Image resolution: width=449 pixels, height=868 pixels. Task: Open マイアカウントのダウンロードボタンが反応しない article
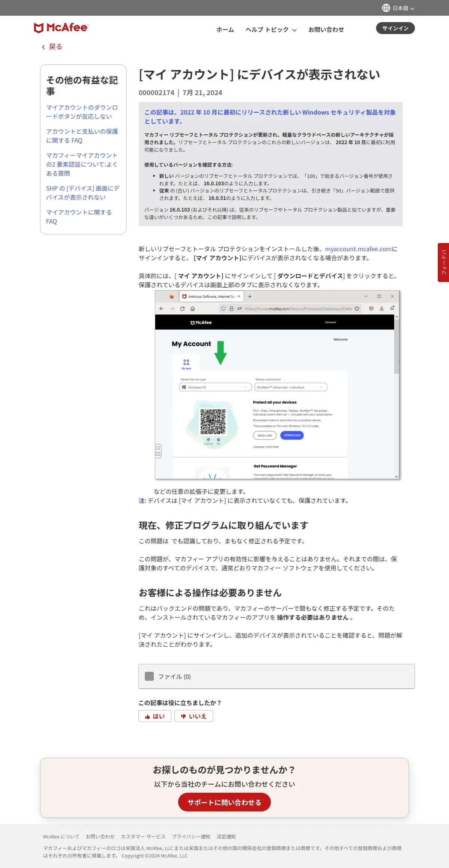click(x=82, y=112)
